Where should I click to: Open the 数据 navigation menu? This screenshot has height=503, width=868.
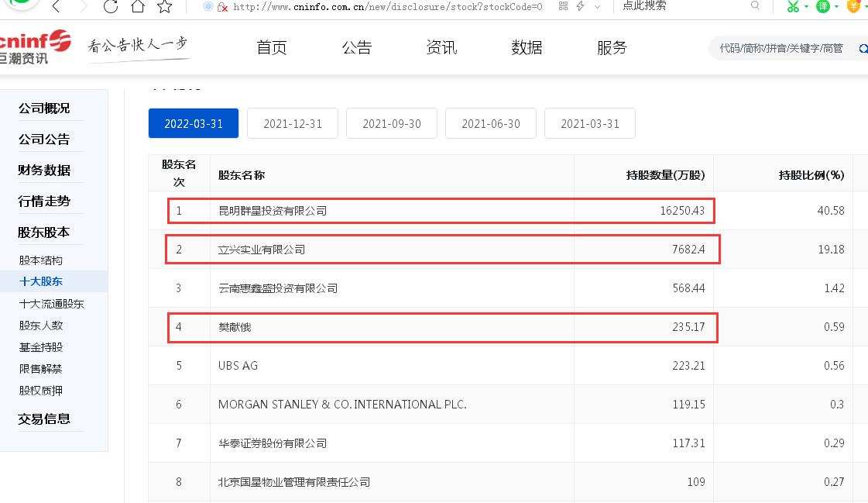(x=527, y=47)
